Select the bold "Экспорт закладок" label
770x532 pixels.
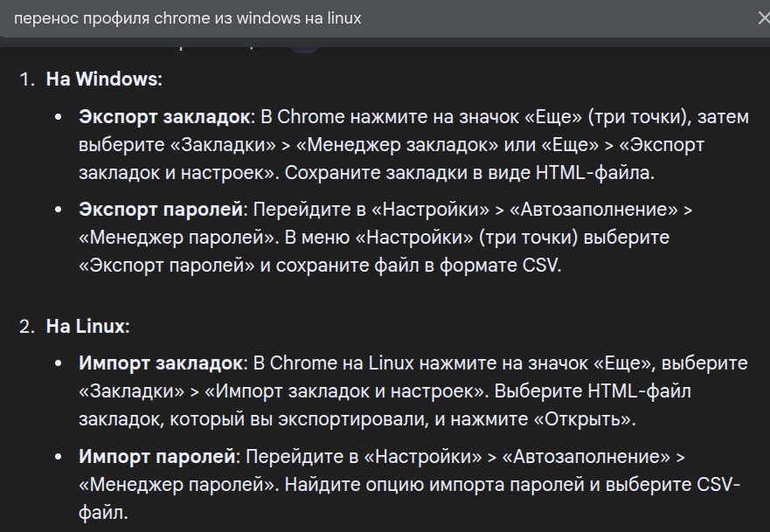[164, 117]
